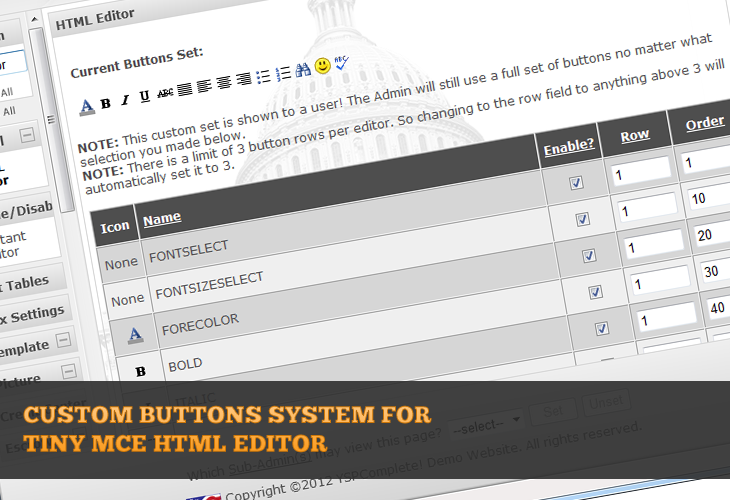Screen dimensions: 730x500
Task: Toggle the Enable checkbox for FORECOLOR
Action: tap(589, 256)
